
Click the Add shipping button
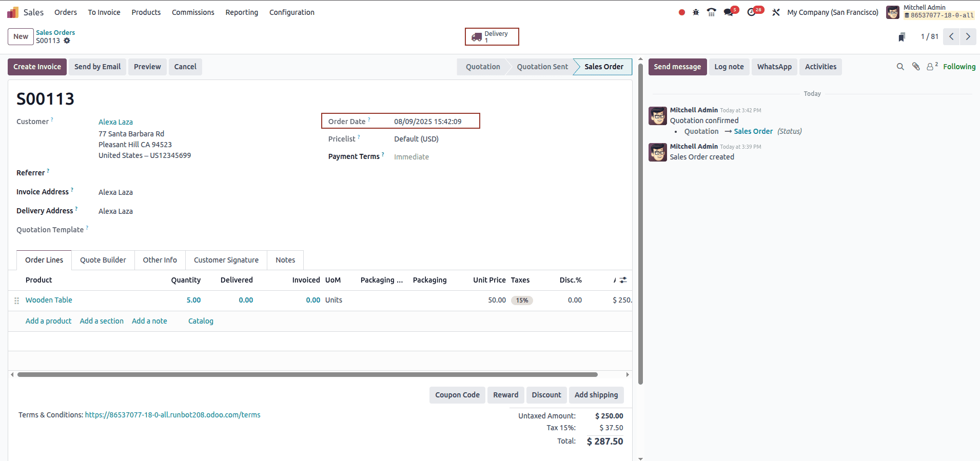(596, 395)
